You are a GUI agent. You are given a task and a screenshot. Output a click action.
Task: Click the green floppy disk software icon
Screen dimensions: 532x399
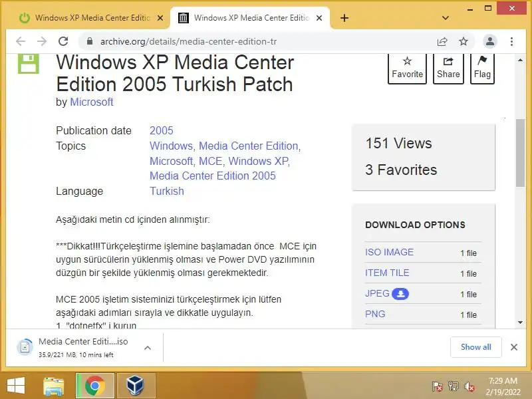point(29,63)
